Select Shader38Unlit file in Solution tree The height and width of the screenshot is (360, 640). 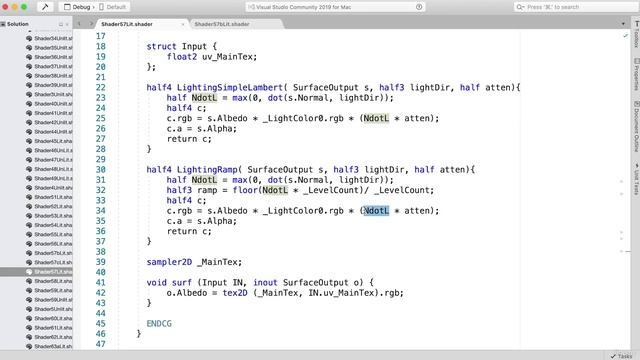(x=49, y=76)
